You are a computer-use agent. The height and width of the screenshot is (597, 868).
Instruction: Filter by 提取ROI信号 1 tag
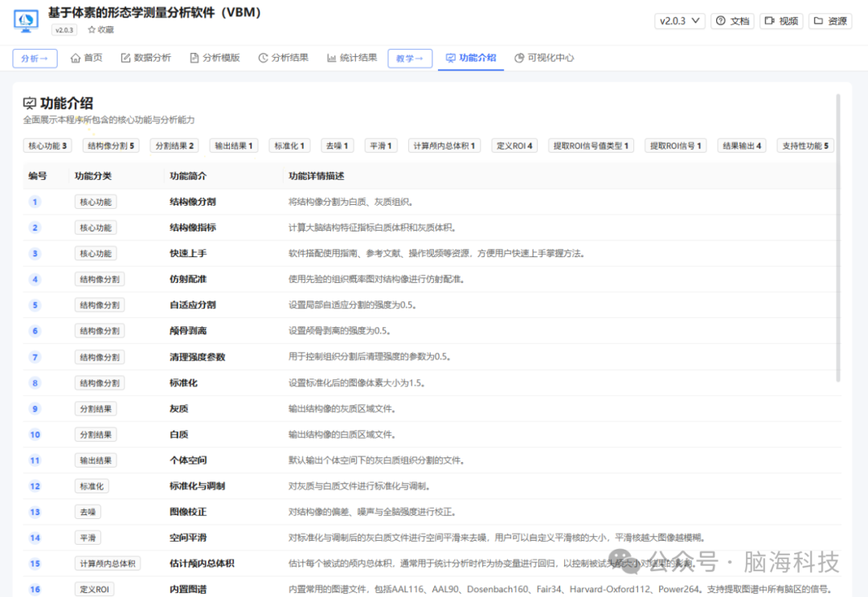[x=675, y=145]
